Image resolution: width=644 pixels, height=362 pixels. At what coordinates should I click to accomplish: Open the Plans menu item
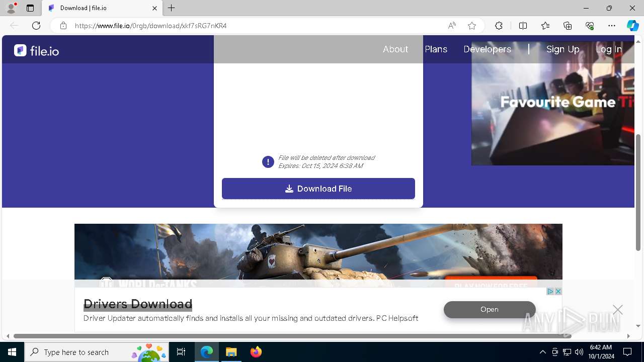click(436, 49)
